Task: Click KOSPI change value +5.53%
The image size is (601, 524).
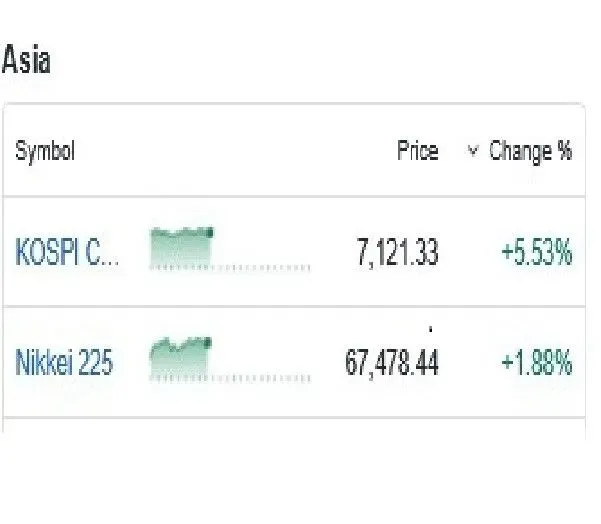Action: pyautogui.click(x=537, y=252)
